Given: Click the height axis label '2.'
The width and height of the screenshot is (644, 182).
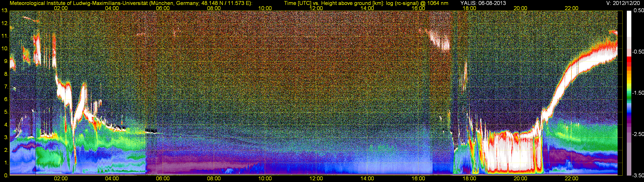Looking at the screenshot, I should [x=6, y=150].
